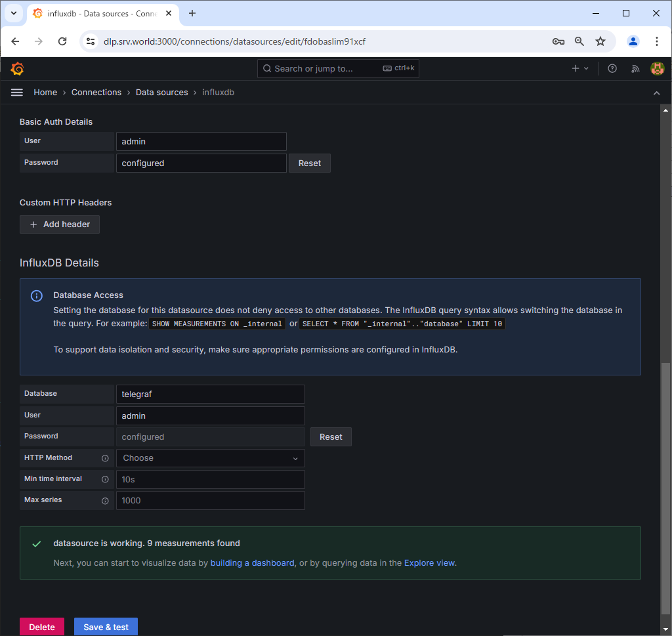Focus the Basic Auth Password field
The width and height of the screenshot is (672, 636).
(x=201, y=163)
